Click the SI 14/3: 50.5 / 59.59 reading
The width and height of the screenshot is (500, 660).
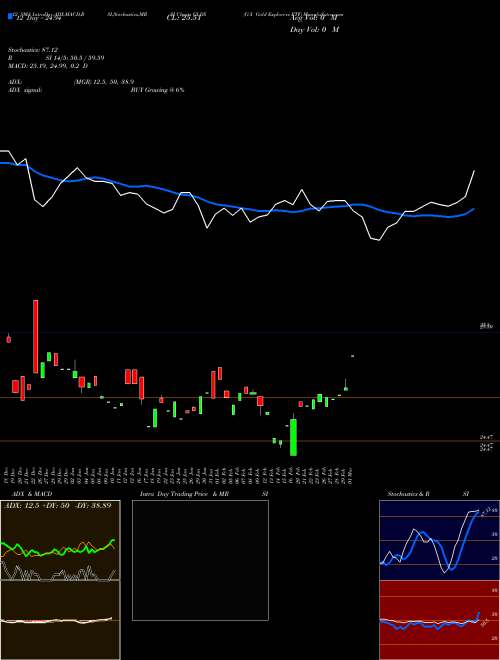coord(75,58)
